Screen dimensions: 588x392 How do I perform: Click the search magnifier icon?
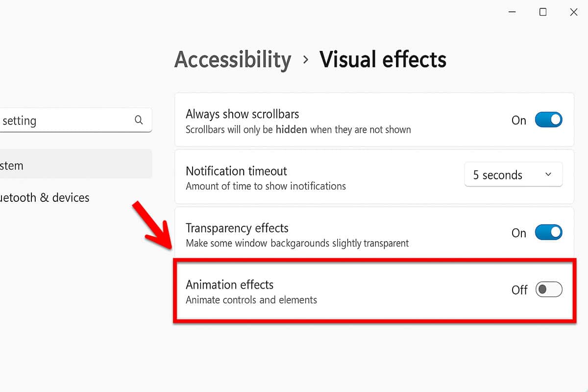tap(139, 120)
